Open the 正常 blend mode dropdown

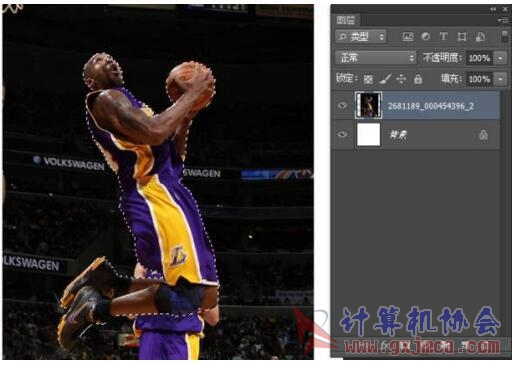[375, 58]
